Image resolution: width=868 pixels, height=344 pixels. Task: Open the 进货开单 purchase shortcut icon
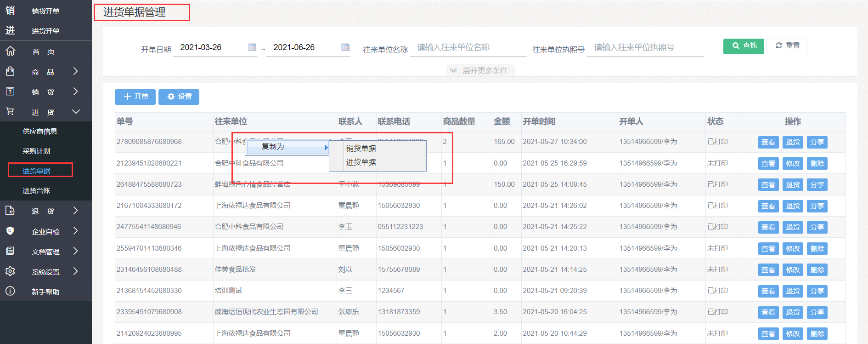pyautogui.click(x=10, y=30)
